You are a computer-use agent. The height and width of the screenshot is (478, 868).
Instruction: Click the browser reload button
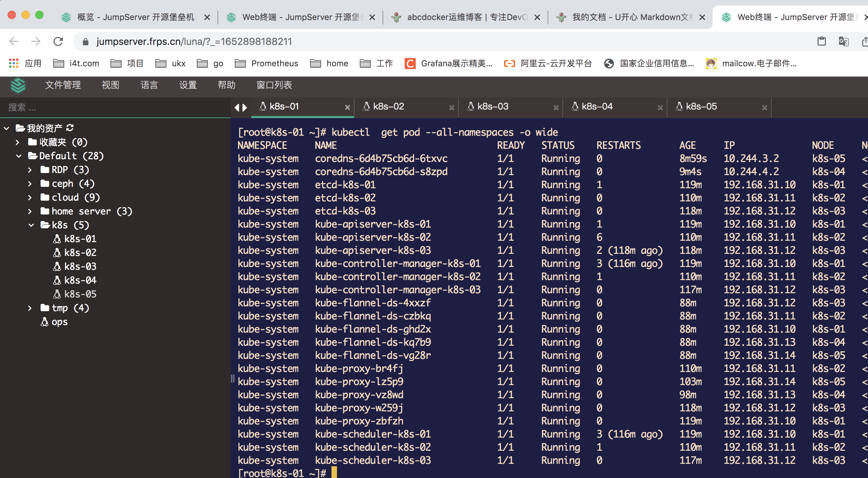click(x=58, y=41)
